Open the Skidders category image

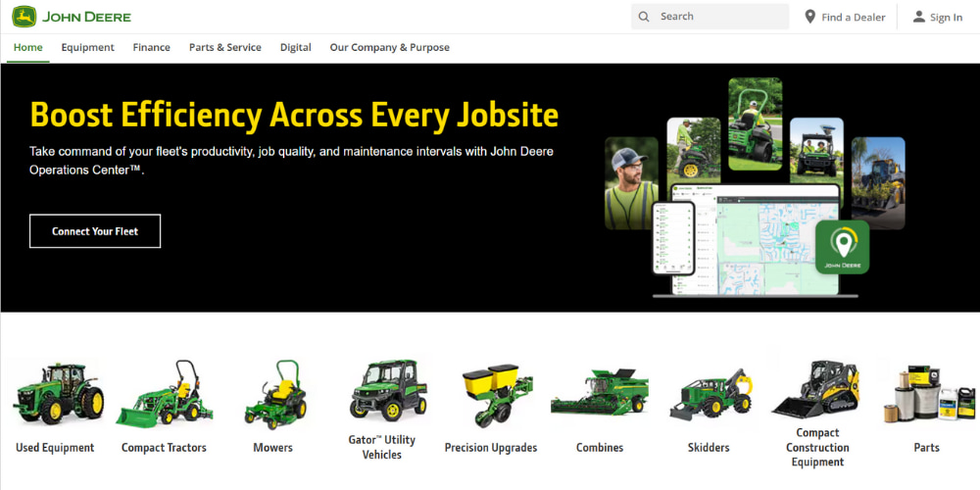pyautogui.click(x=709, y=394)
